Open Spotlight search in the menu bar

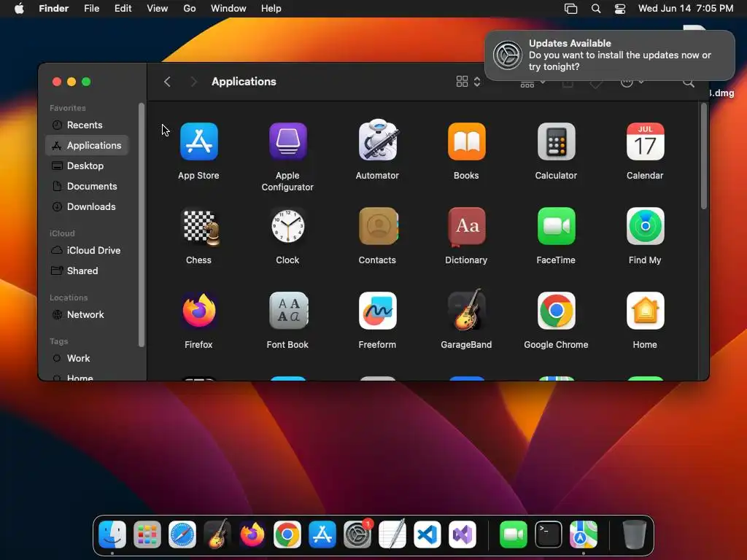(x=596, y=9)
